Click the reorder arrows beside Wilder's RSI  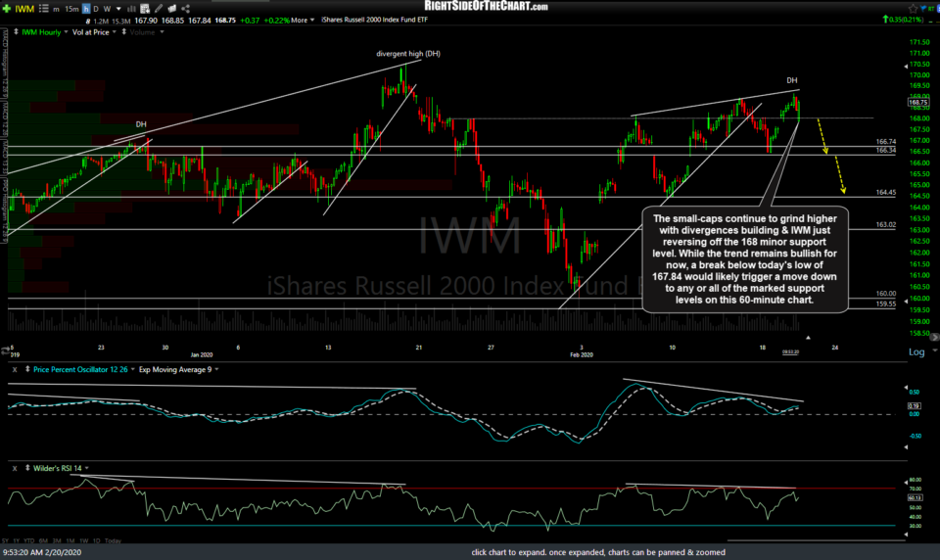tap(27, 468)
